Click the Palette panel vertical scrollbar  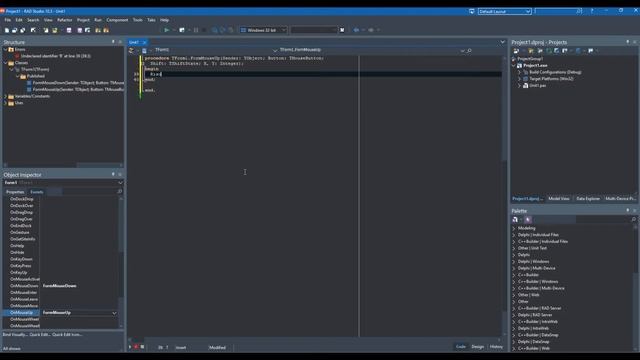pyautogui.click(x=635, y=288)
